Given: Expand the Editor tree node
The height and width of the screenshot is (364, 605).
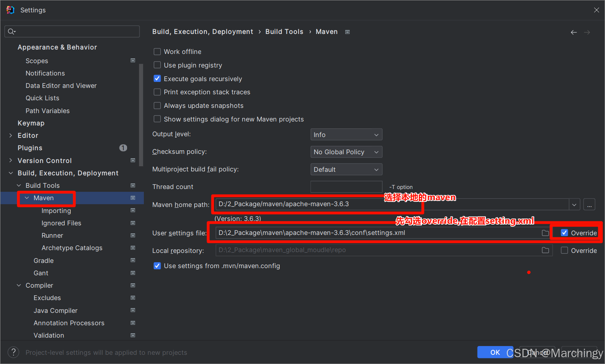Looking at the screenshot, I should [11, 135].
